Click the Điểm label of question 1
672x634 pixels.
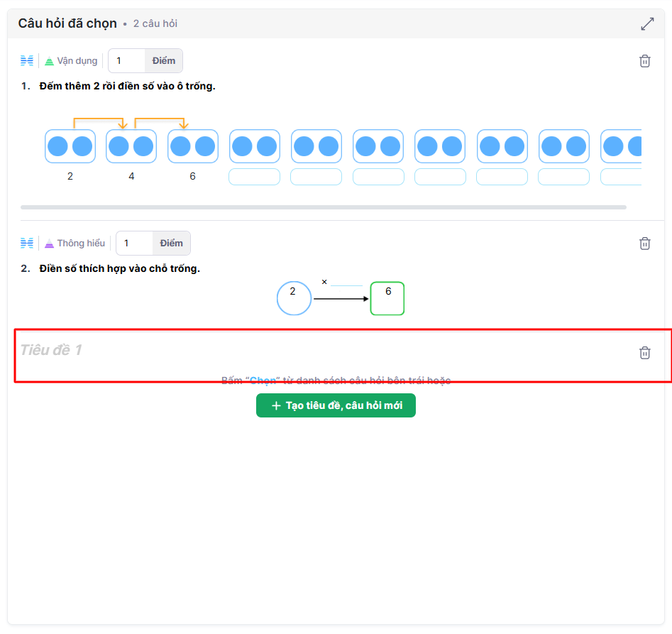(x=163, y=61)
